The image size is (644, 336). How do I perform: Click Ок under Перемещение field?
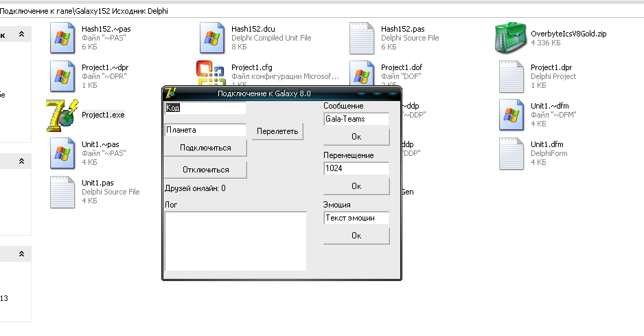click(x=356, y=186)
